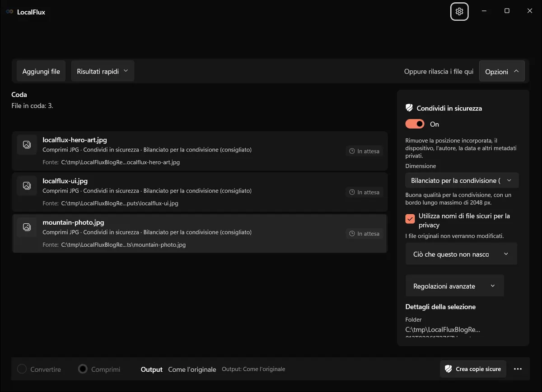The height and width of the screenshot is (392, 542).
Task: Maximize the LocalFlux window
Action: click(507, 11)
